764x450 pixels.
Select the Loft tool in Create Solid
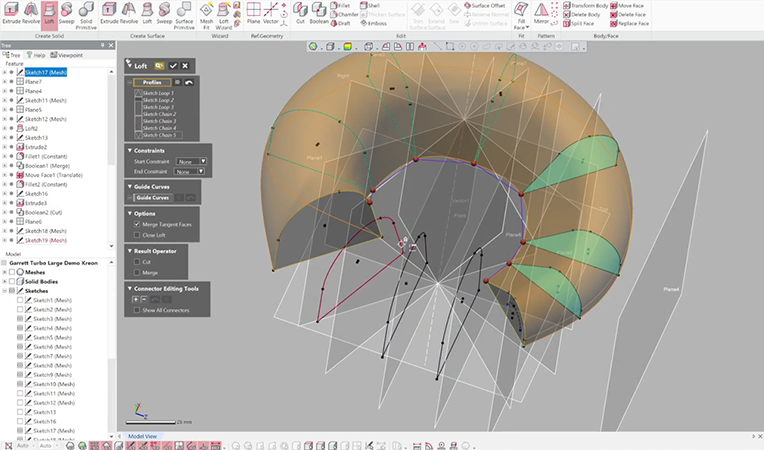click(50, 12)
